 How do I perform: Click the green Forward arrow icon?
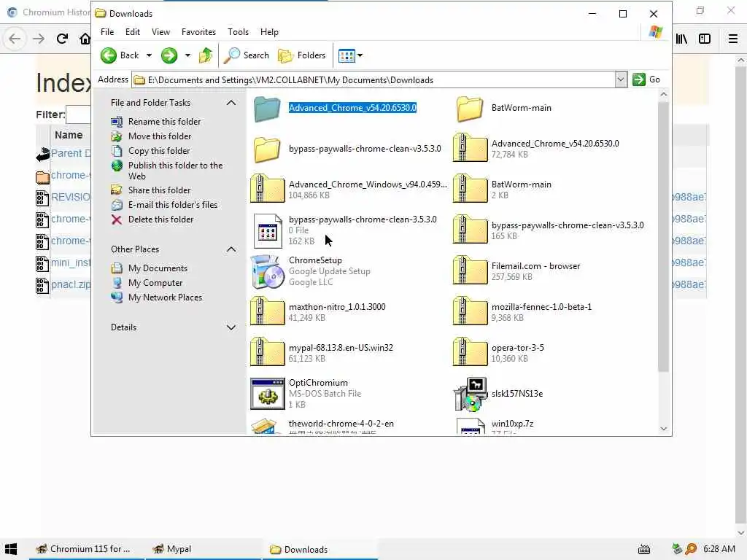pyautogui.click(x=169, y=55)
